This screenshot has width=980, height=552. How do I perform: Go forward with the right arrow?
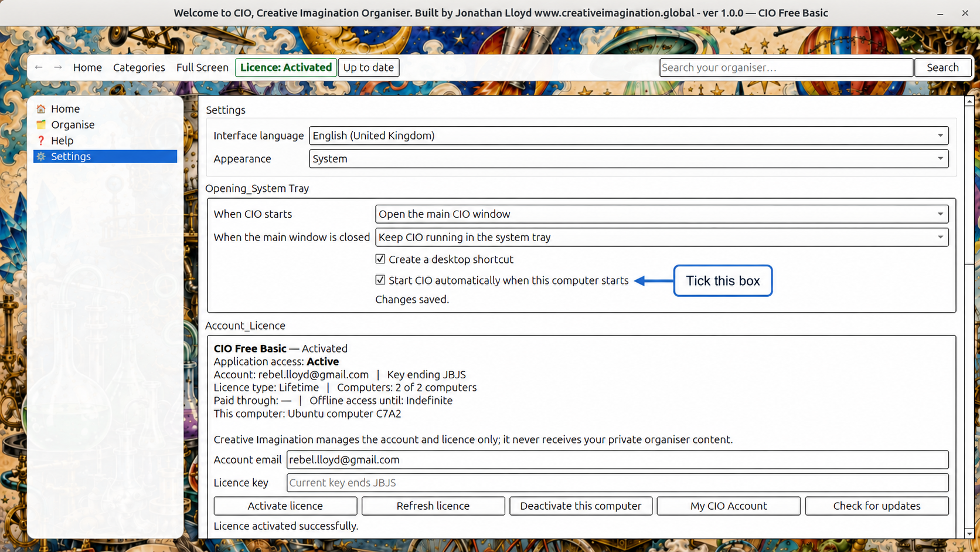[58, 67]
